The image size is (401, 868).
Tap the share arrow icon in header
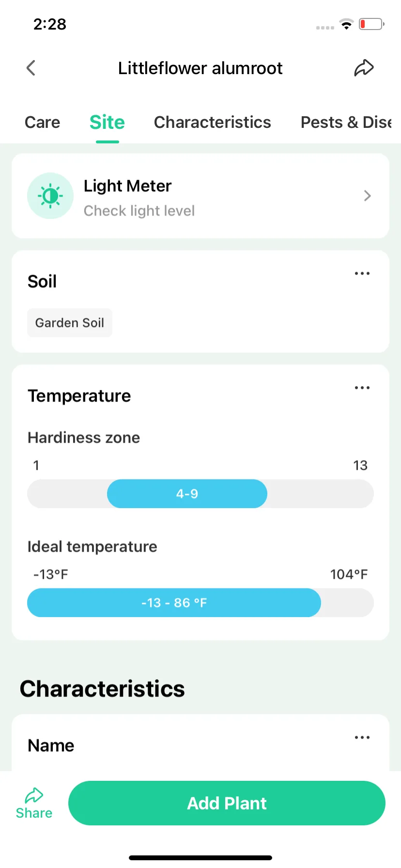coord(364,68)
